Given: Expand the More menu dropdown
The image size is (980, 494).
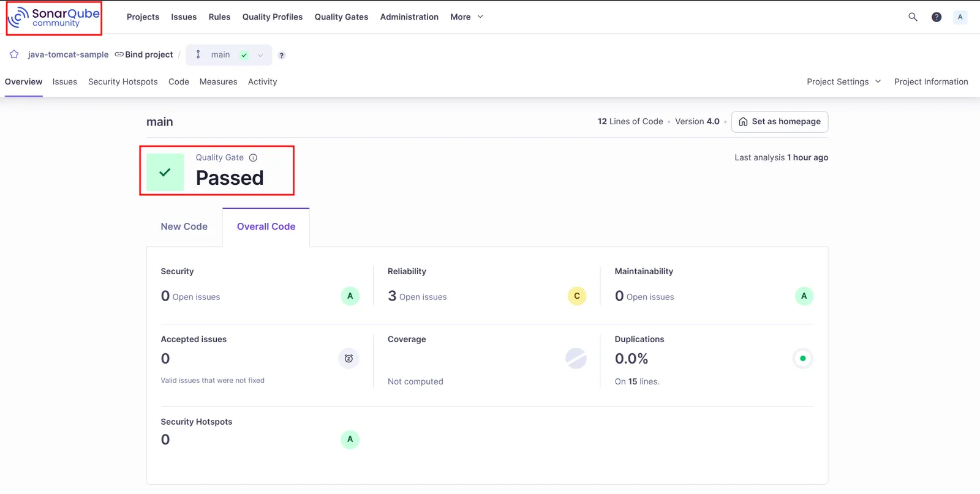Looking at the screenshot, I should (x=467, y=17).
